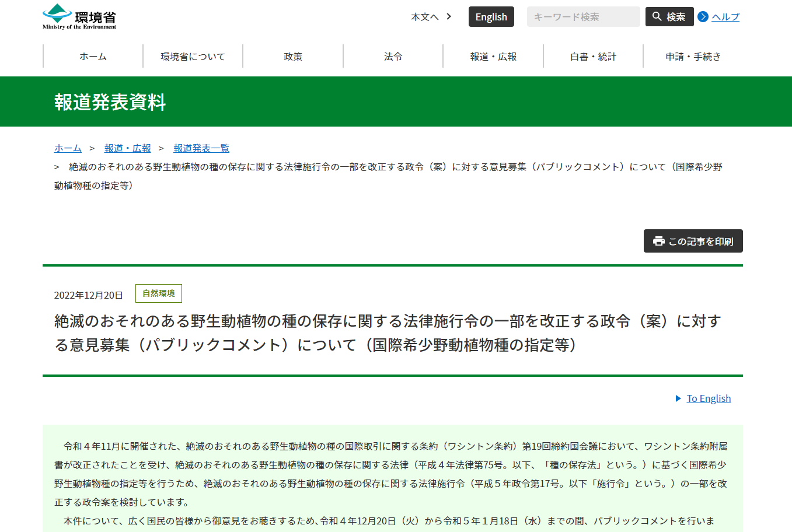The width and height of the screenshot is (792, 532).
Task: Click the printer icon on print button
Action: point(659,242)
